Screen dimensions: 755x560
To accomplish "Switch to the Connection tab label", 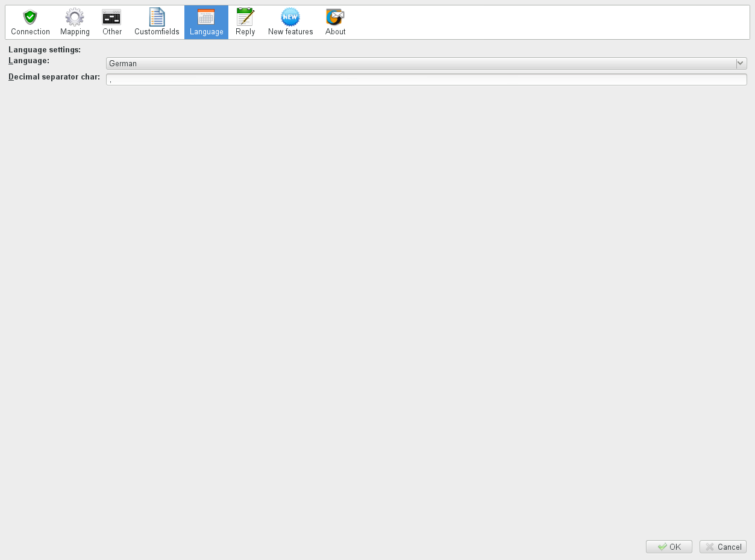I will [30, 32].
